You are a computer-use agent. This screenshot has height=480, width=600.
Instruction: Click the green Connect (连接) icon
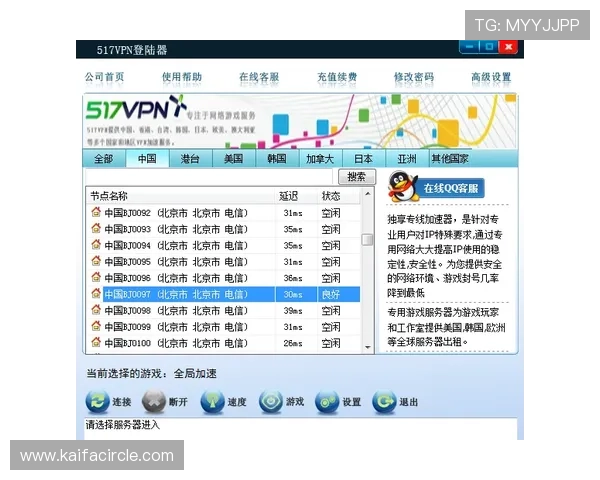pyautogui.click(x=97, y=402)
